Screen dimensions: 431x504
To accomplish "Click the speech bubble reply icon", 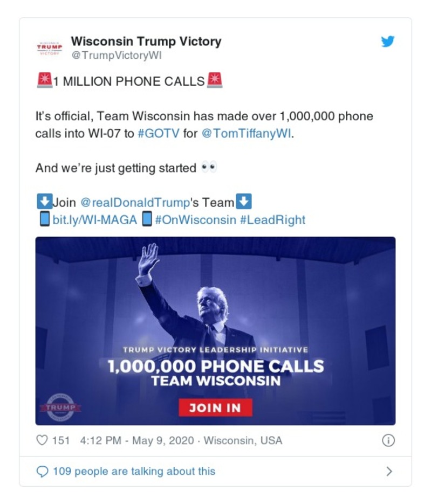I will [42, 472].
